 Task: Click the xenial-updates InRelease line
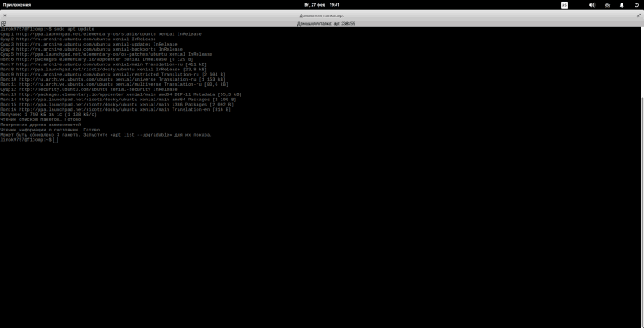[x=88, y=44]
